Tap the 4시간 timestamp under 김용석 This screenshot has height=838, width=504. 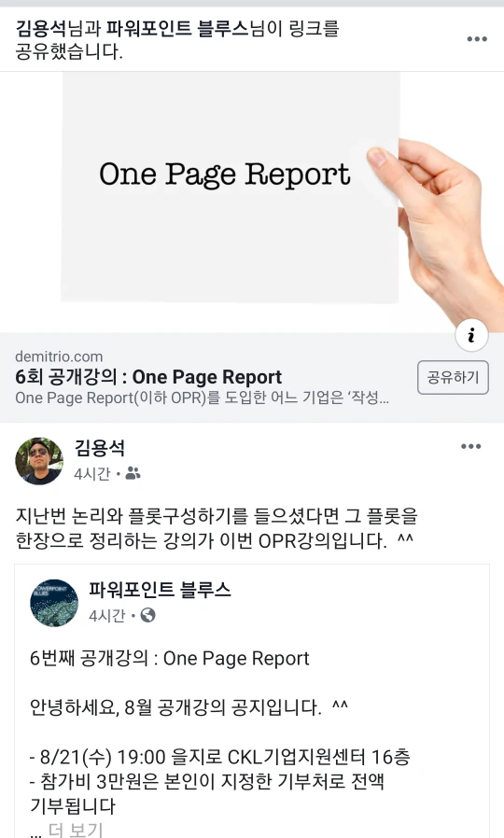pos(91,473)
